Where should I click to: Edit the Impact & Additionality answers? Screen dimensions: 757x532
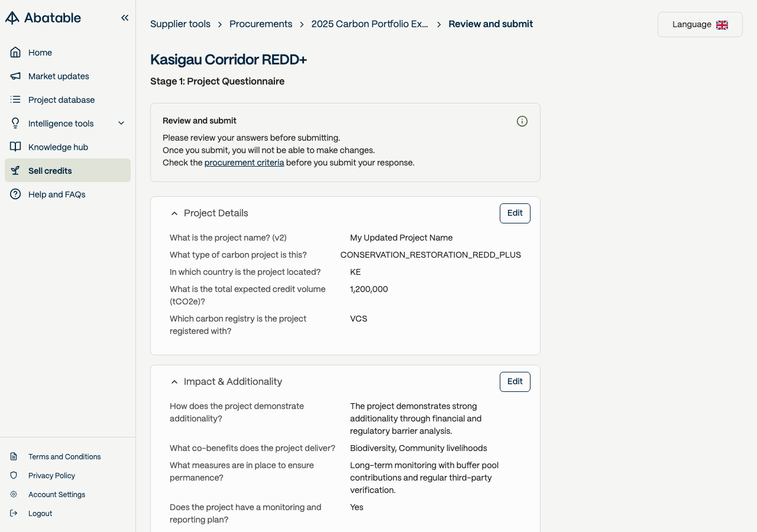tap(515, 382)
